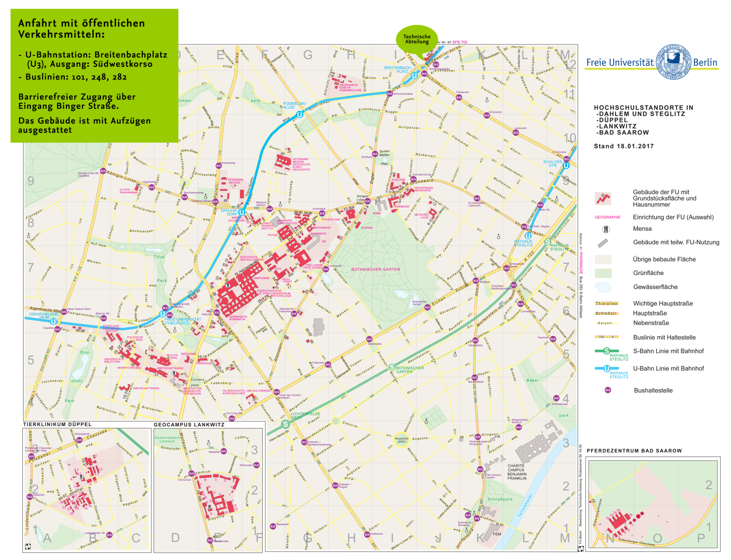Viewport: 731px width, 560px height.
Task: Click the Mensa fork-and-knife legend icon
Action: pyautogui.click(x=606, y=229)
